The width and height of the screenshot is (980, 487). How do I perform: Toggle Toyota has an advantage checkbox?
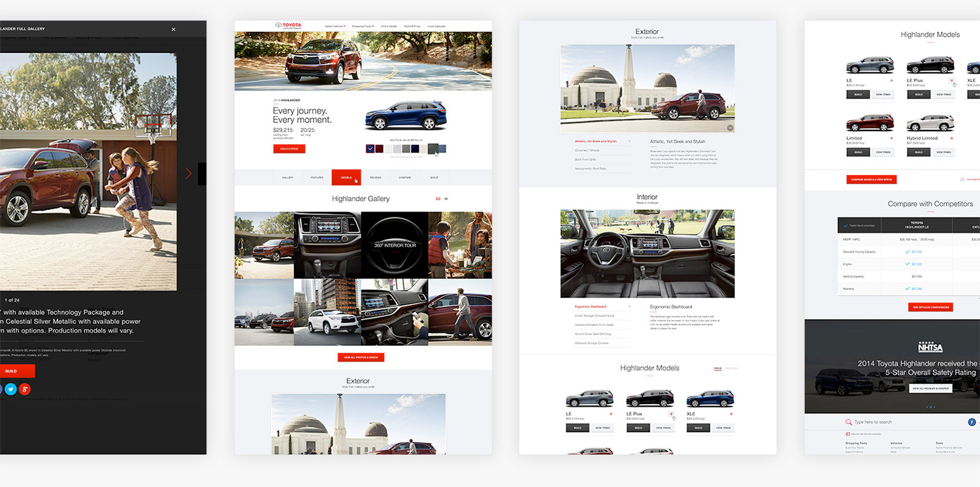pyautogui.click(x=845, y=225)
